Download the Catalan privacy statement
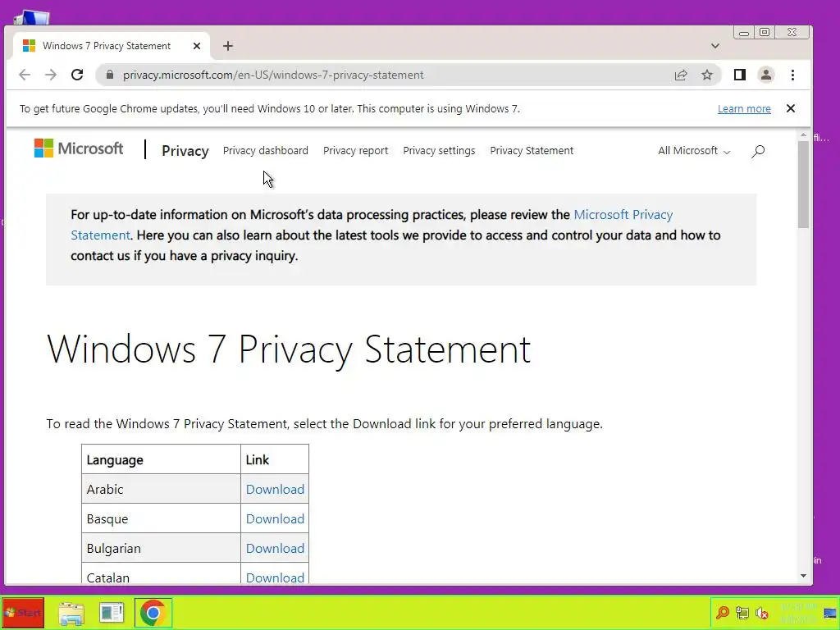The image size is (840, 630). pyautogui.click(x=275, y=577)
